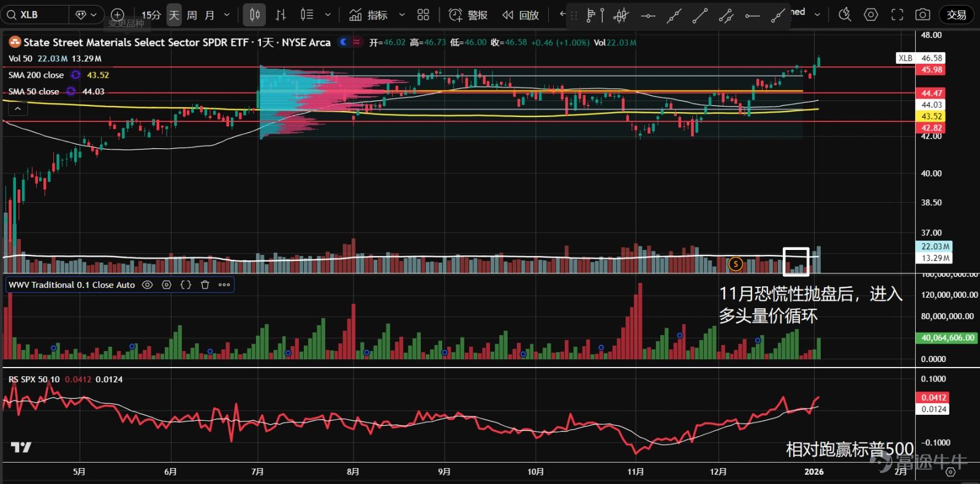
Task: Click the SMA 50 purple status icon
Action: tap(71, 91)
